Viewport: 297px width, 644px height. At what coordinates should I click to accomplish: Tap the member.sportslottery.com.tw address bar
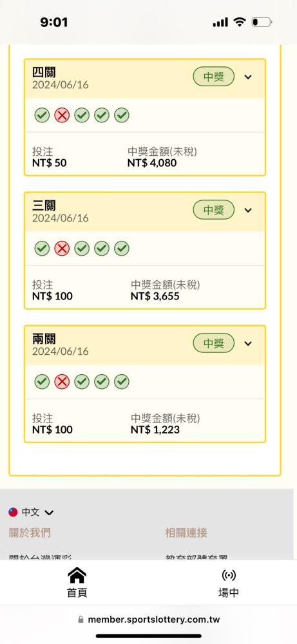pos(149,620)
